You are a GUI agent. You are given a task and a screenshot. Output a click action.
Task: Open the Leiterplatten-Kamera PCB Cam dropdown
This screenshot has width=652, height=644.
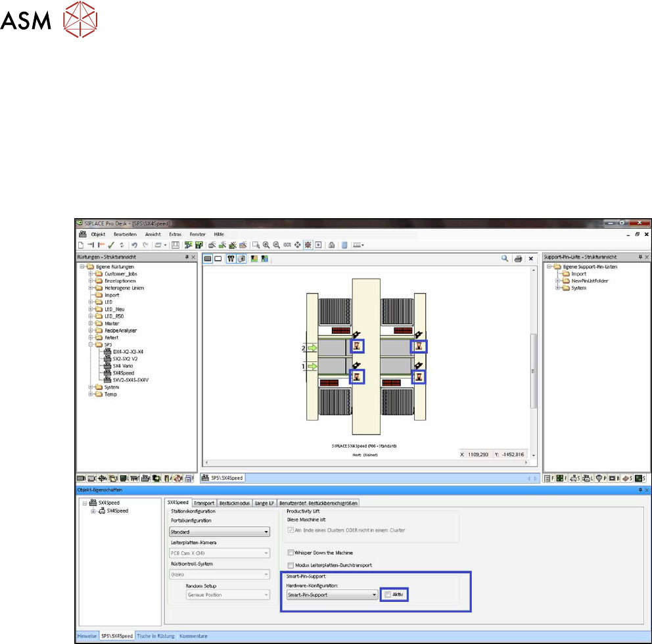pyautogui.click(x=220, y=553)
